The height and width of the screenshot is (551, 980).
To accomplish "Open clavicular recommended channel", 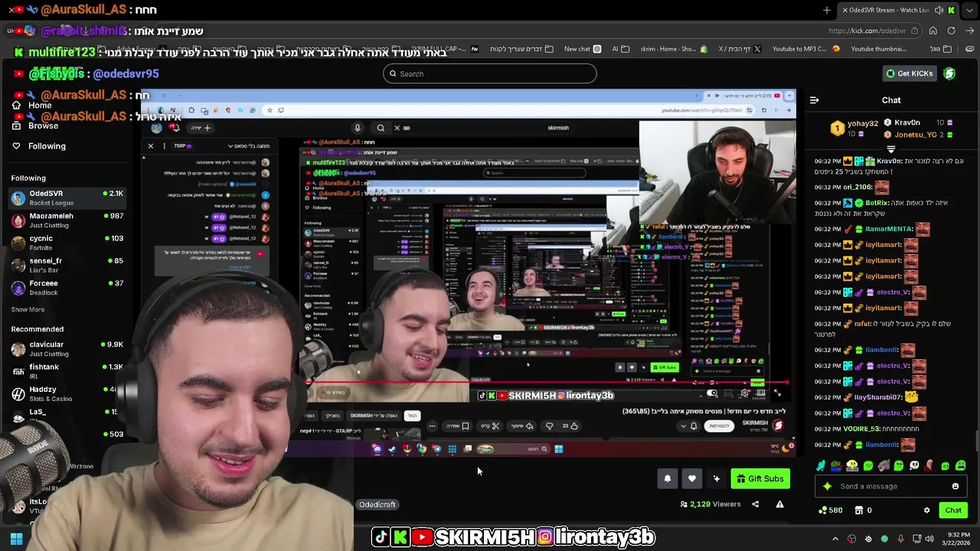I will click(x=67, y=349).
